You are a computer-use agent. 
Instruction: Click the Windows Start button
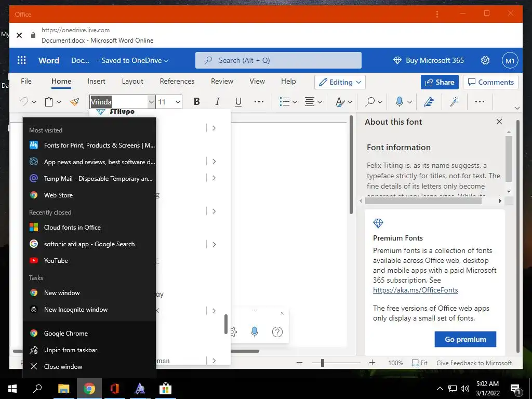pyautogui.click(x=12, y=389)
